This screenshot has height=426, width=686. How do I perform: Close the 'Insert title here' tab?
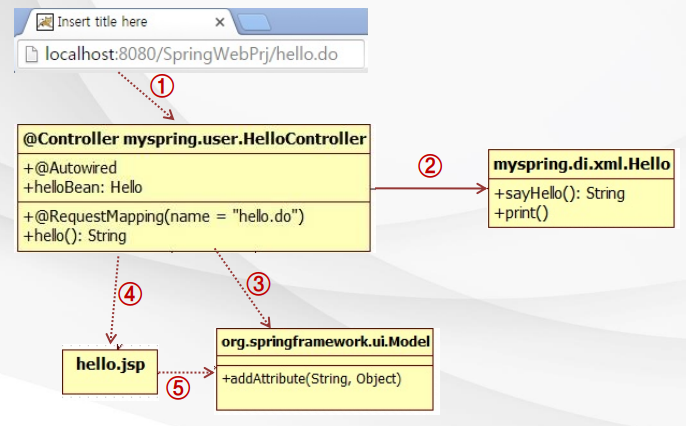coord(220,22)
